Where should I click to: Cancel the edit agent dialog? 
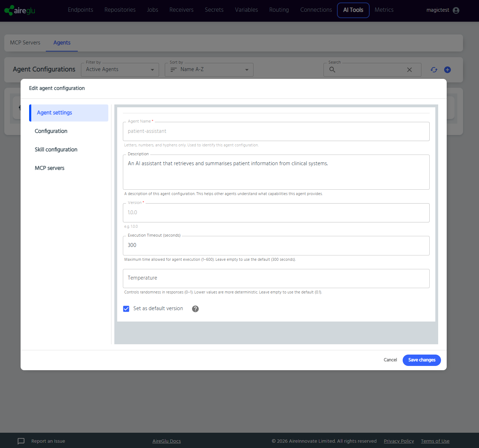coord(390,360)
